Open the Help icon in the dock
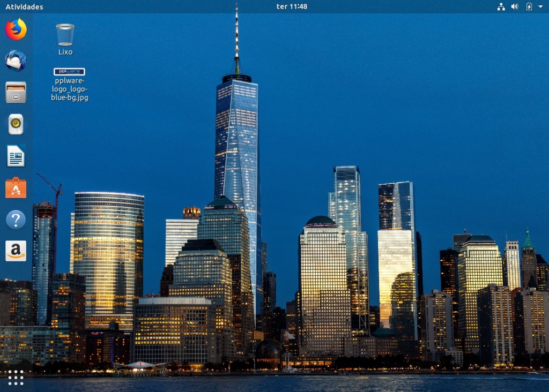 pyautogui.click(x=16, y=220)
